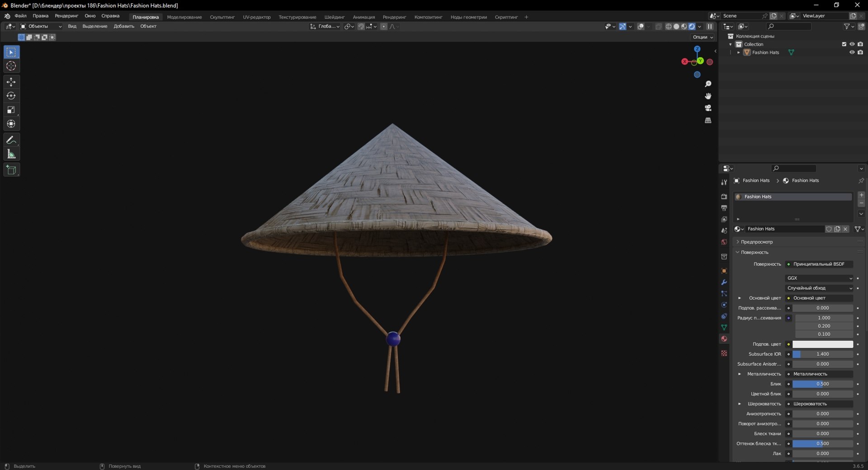The height and width of the screenshot is (470, 868).
Task: Activate the Move tool
Action: pos(11,82)
